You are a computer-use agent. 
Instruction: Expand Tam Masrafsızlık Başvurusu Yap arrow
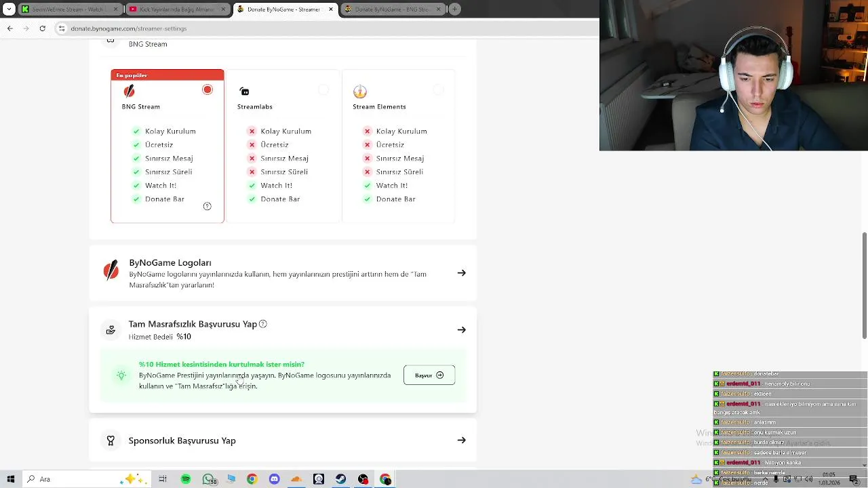click(x=462, y=330)
